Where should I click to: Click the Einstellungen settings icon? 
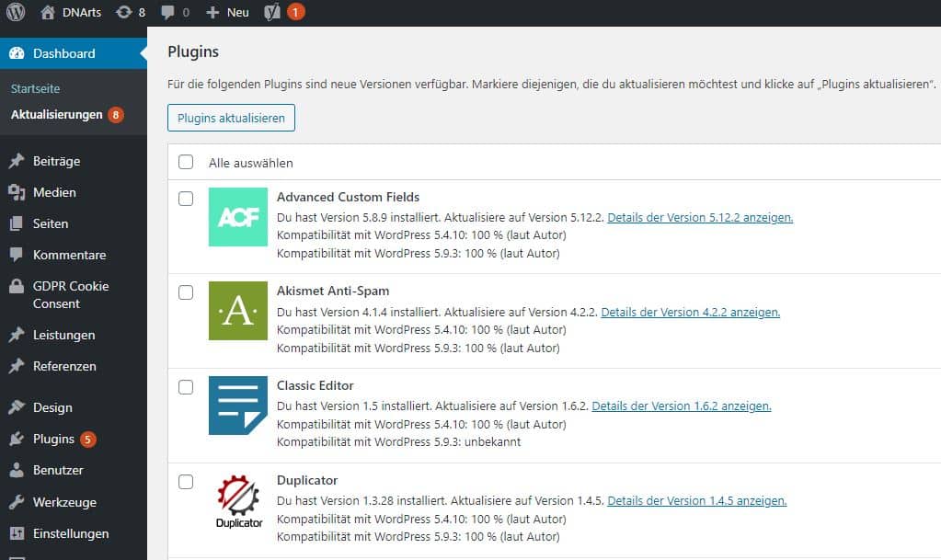coord(17,533)
